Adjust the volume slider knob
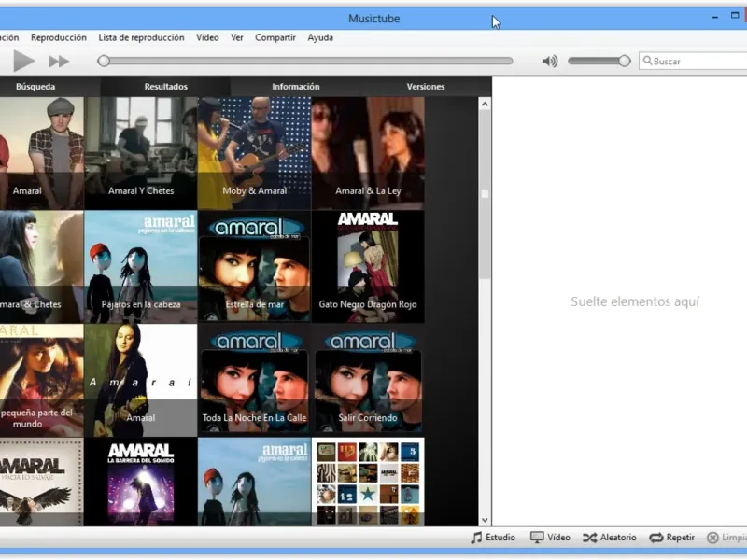Image resolution: width=747 pixels, height=560 pixels. [x=624, y=61]
